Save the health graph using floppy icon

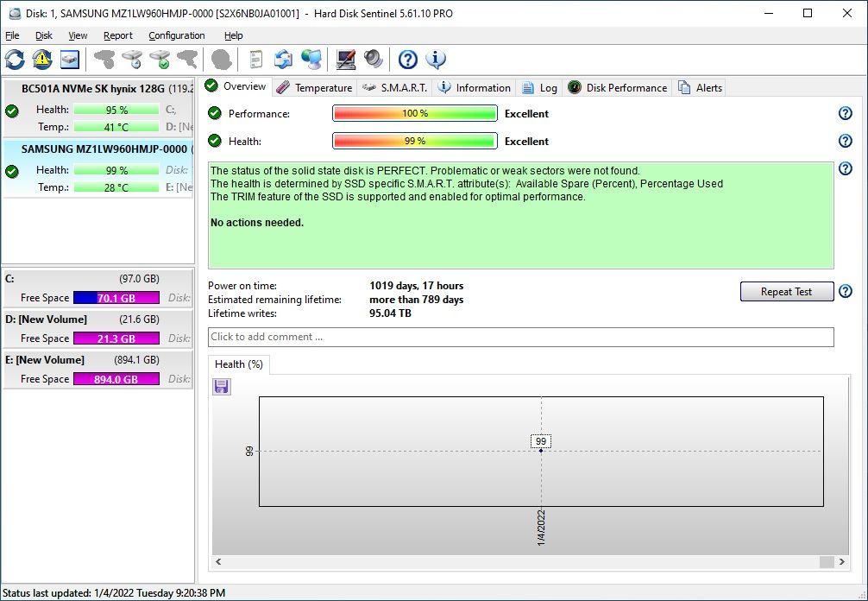pos(222,387)
